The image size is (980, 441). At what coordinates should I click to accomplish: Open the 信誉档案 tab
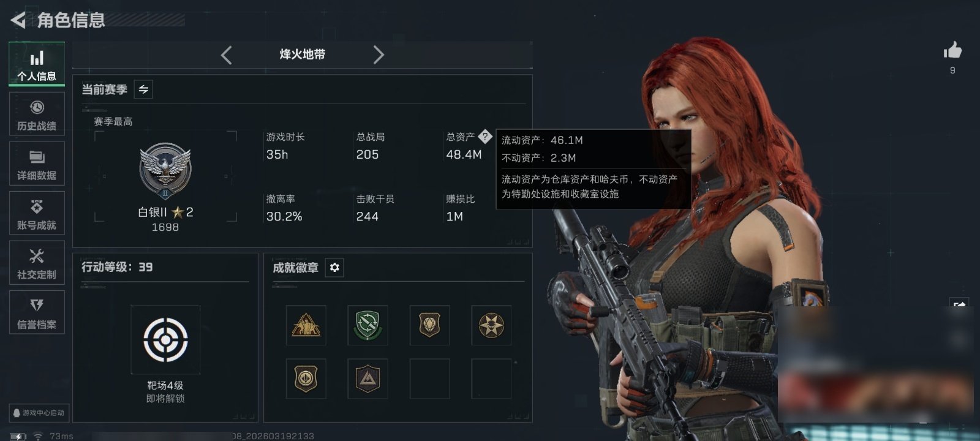point(37,313)
